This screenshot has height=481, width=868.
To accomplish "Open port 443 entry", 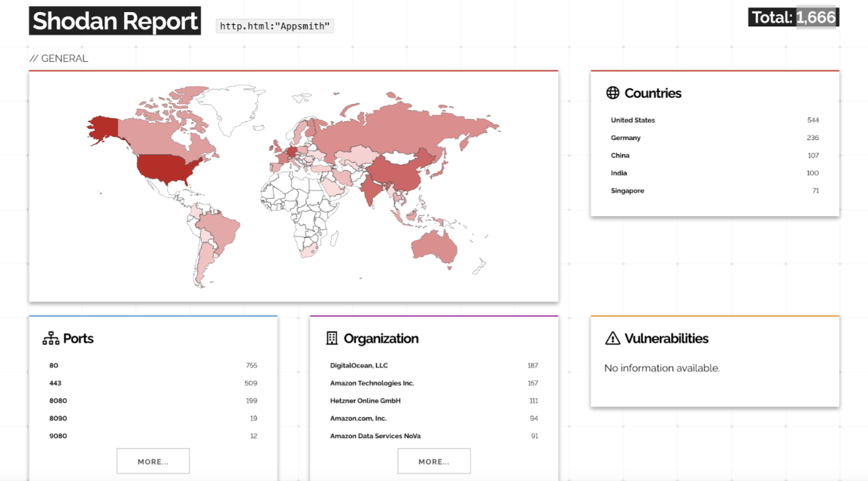I will point(56,383).
